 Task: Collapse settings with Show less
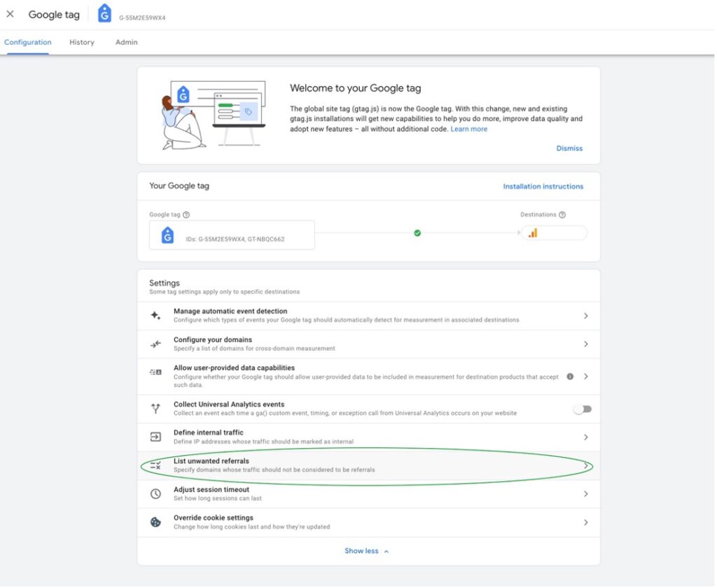pyautogui.click(x=366, y=551)
